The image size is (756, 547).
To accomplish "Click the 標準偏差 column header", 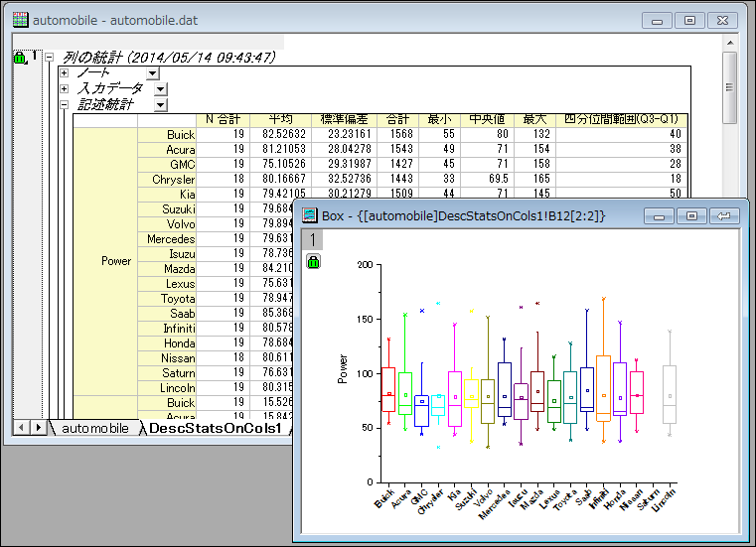I will (345, 120).
